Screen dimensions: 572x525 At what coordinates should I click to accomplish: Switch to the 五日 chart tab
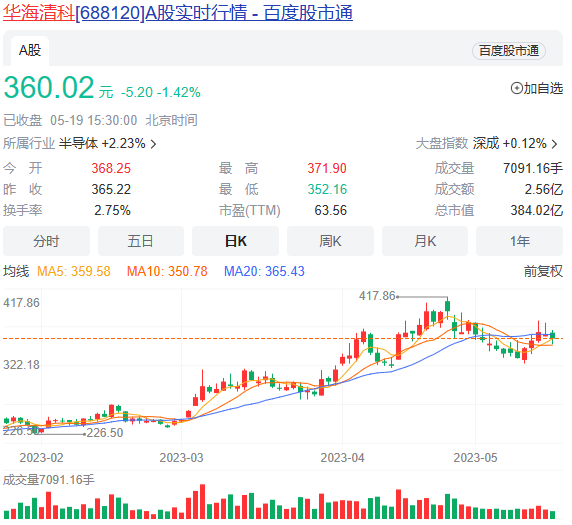tap(141, 241)
